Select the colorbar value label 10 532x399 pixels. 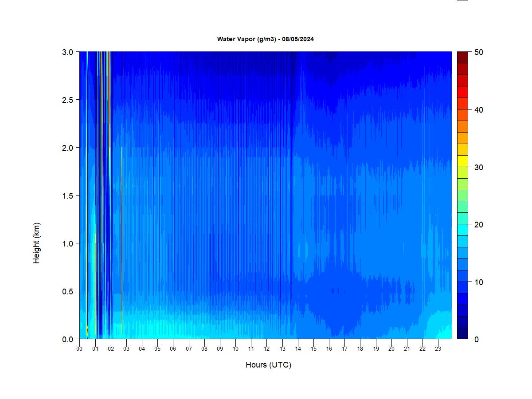coord(478,282)
